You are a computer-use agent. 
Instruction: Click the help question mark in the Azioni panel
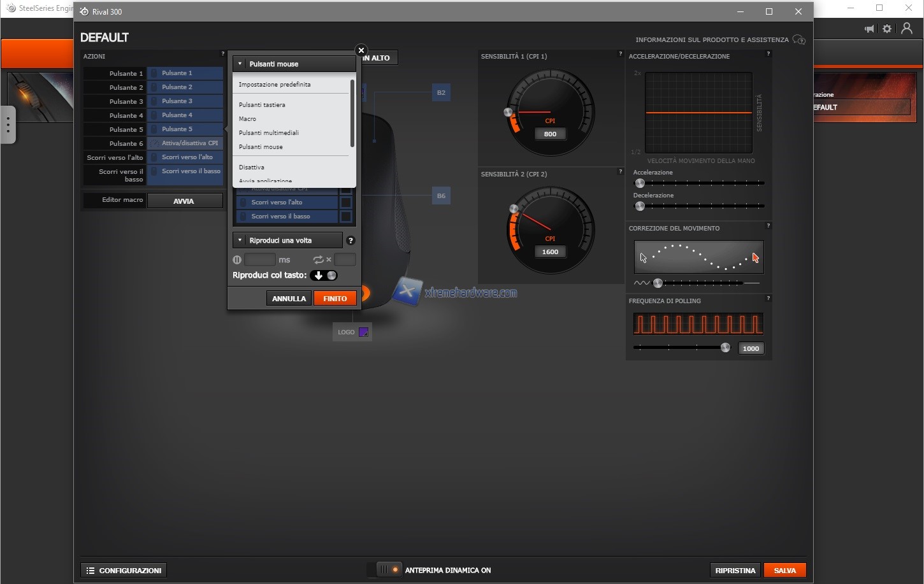[x=222, y=54]
